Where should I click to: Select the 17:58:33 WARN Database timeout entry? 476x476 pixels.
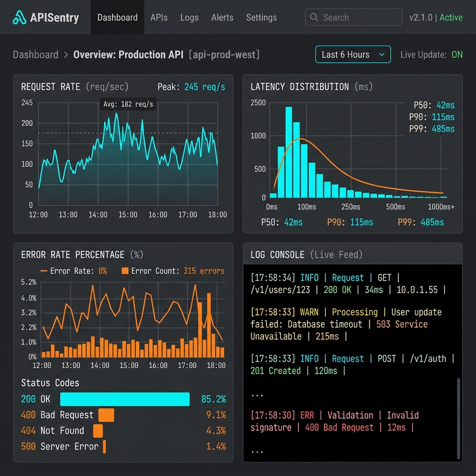point(346,324)
